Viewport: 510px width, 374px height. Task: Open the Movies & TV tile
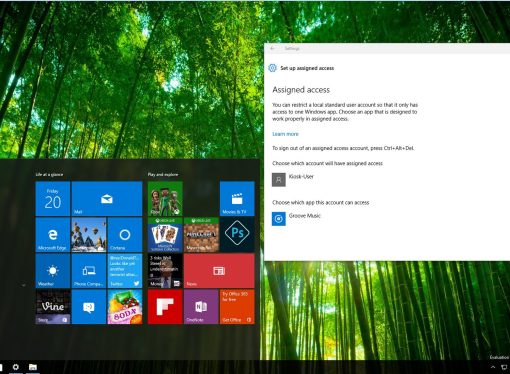tap(237, 199)
